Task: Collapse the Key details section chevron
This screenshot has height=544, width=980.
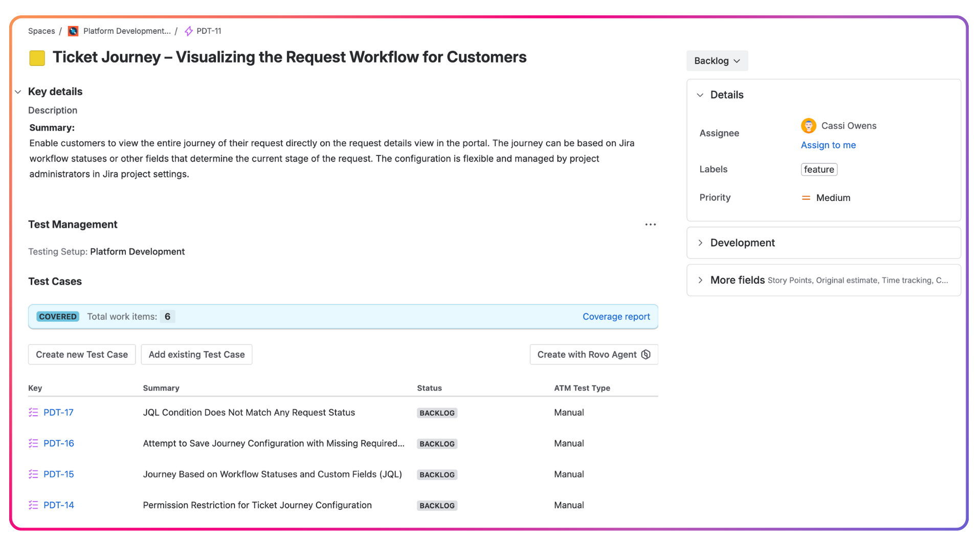Action: 18,92
